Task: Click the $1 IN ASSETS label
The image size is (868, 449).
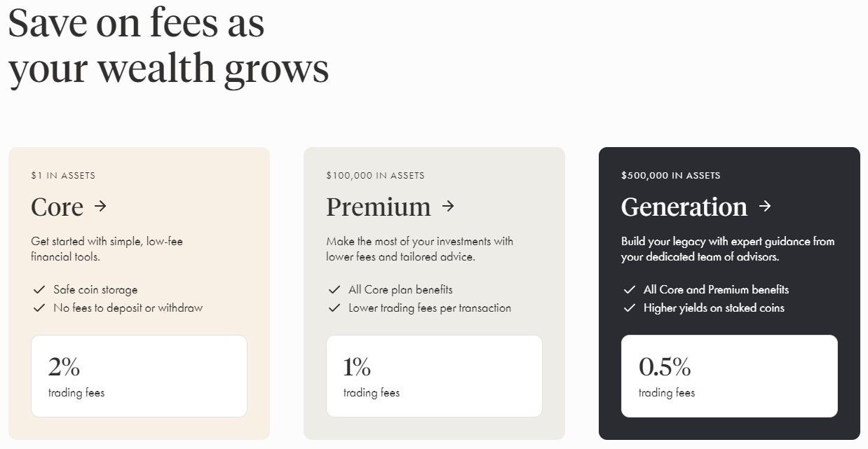Action: tap(63, 175)
